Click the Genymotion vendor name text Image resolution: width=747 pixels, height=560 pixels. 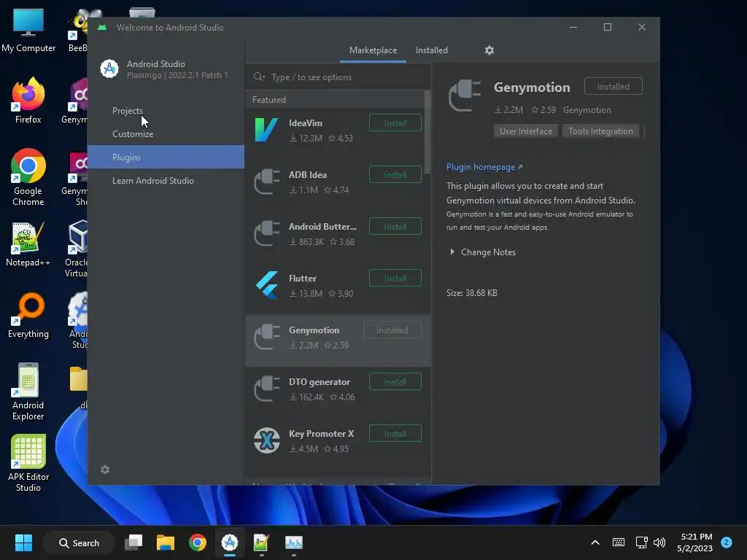[x=587, y=110]
